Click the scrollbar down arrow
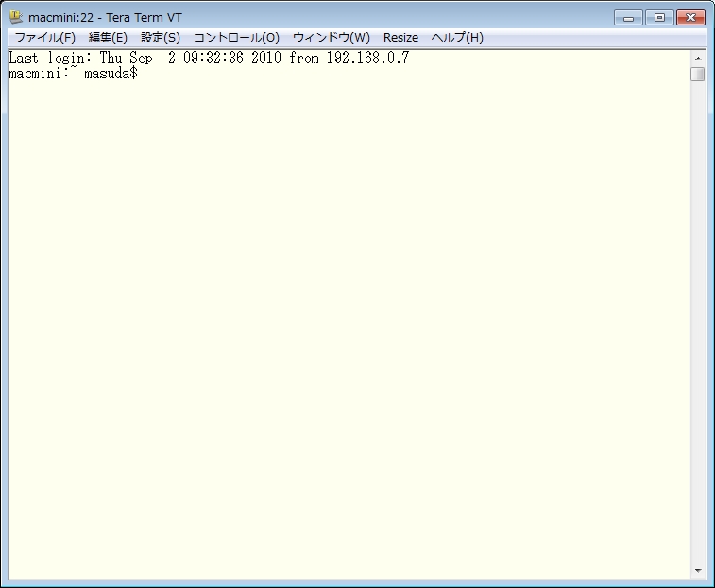The width and height of the screenshot is (715, 588). click(x=697, y=571)
